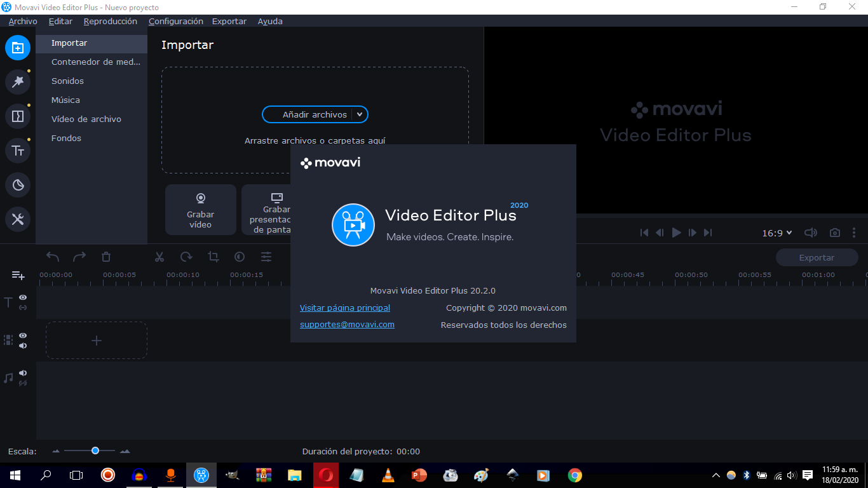Image resolution: width=868 pixels, height=488 pixels.
Task: Mute the video track speaker
Action: click(23, 346)
